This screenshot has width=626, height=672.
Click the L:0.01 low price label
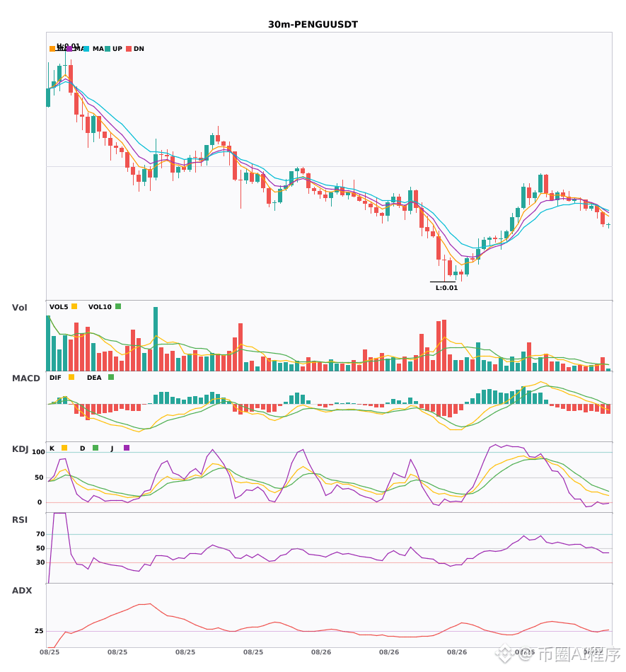[446, 288]
